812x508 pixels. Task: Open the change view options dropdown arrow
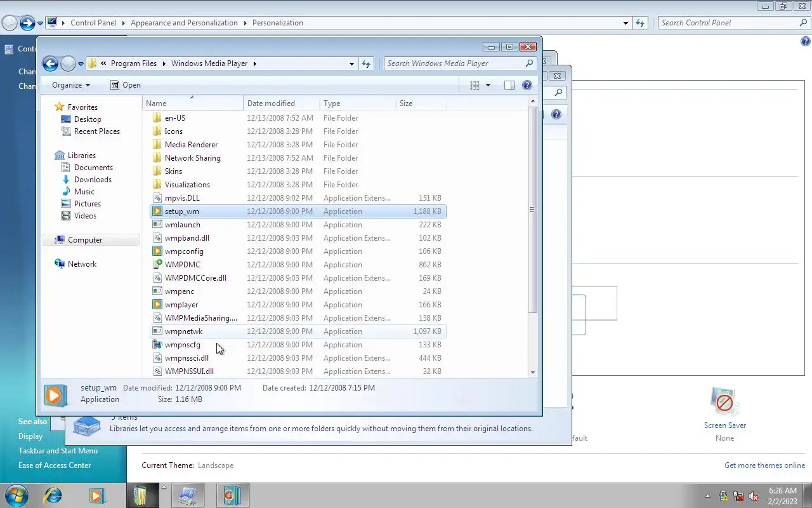coord(488,85)
